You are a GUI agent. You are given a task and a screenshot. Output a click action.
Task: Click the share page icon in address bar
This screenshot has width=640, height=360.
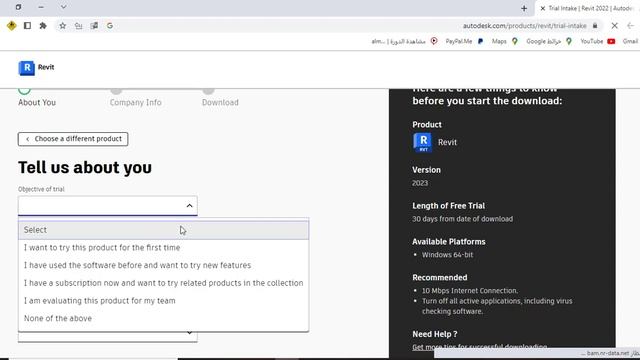[78, 26]
